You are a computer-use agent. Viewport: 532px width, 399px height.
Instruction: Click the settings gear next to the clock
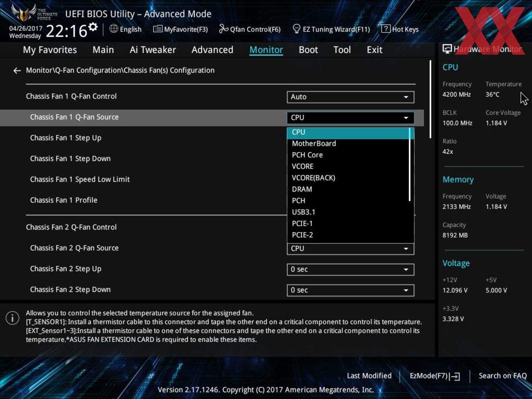pyautogui.click(x=93, y=27)
